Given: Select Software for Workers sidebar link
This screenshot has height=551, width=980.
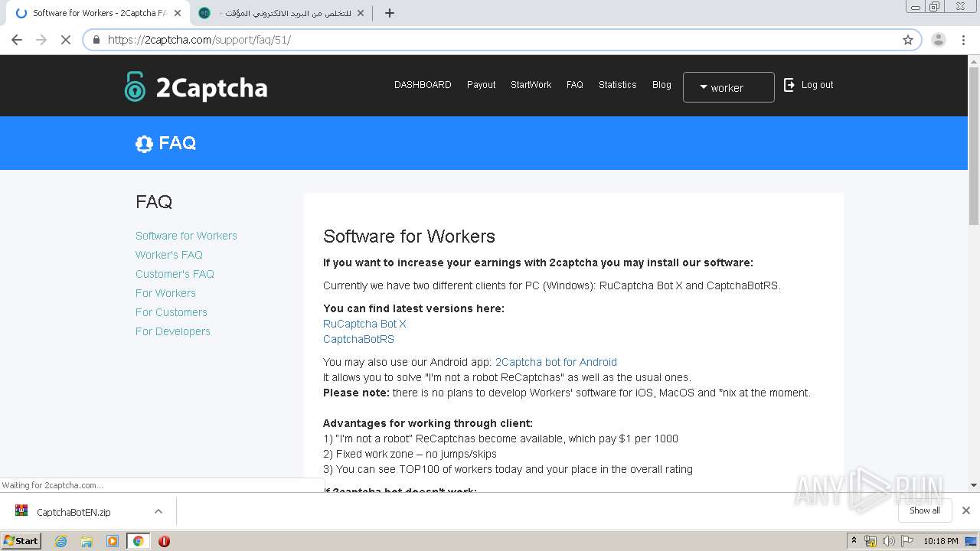Looking at the screenshot, I should pos(186,236).
